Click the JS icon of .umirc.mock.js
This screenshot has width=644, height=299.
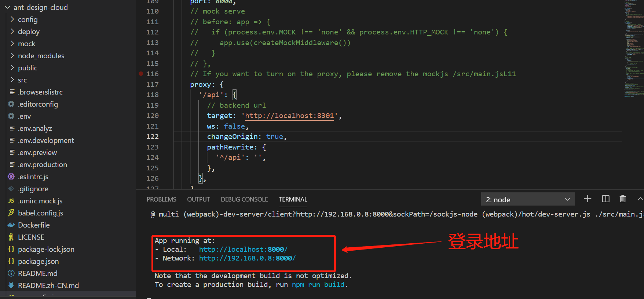pyautogui.click(x=11, y=201)
